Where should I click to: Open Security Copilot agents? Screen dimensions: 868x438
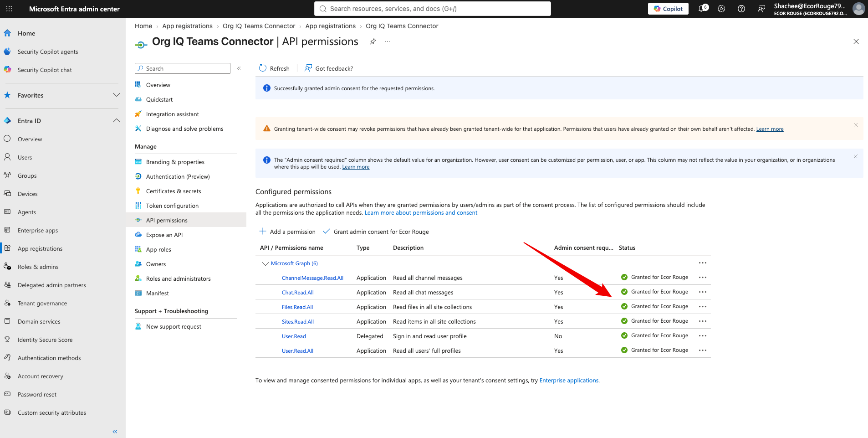coord(48,52)
